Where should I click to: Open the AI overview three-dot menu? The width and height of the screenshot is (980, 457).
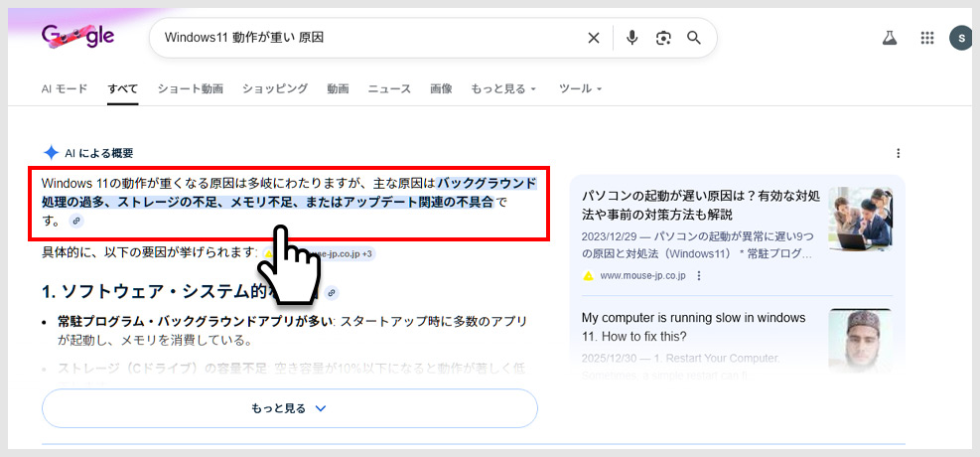[899, 153]
